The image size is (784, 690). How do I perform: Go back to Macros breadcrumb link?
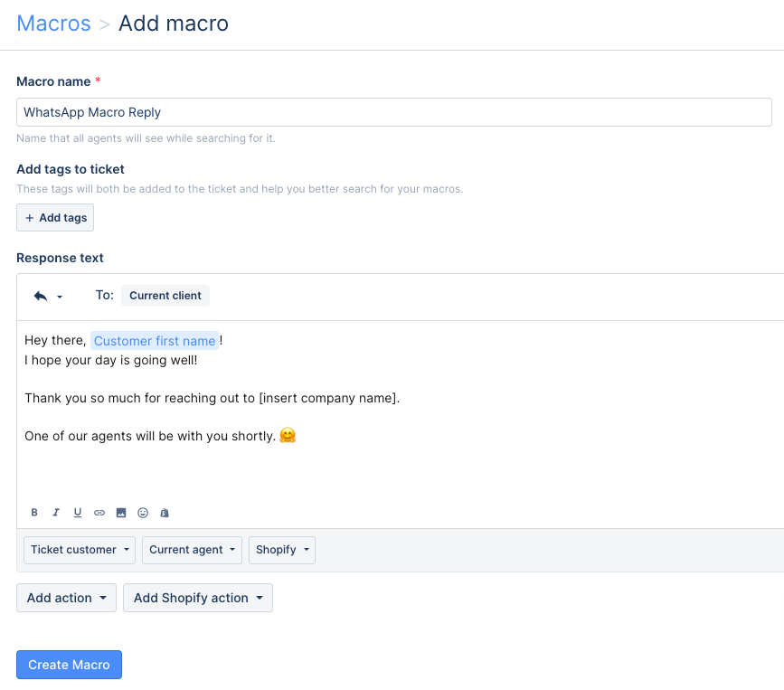(54, 24)
